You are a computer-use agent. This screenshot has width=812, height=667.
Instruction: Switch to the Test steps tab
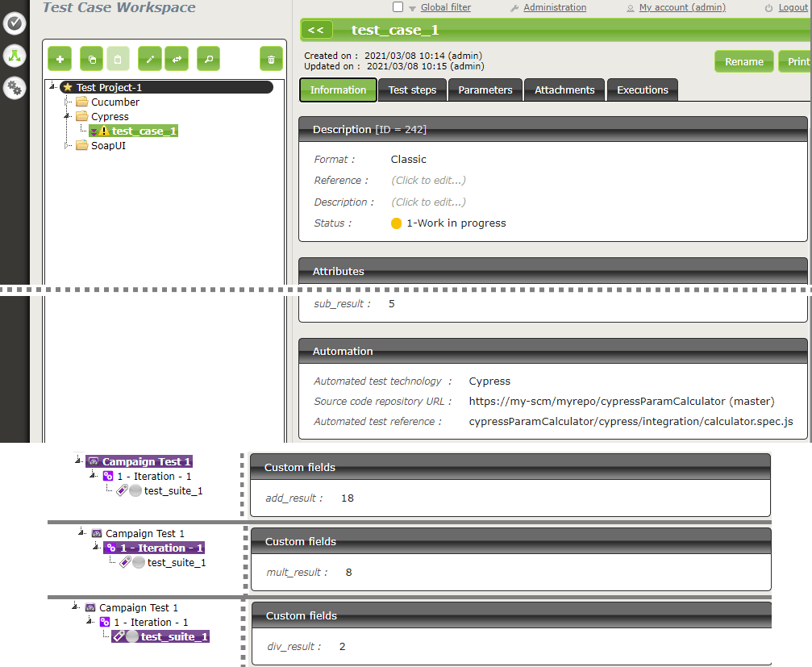tap(412, 90)
